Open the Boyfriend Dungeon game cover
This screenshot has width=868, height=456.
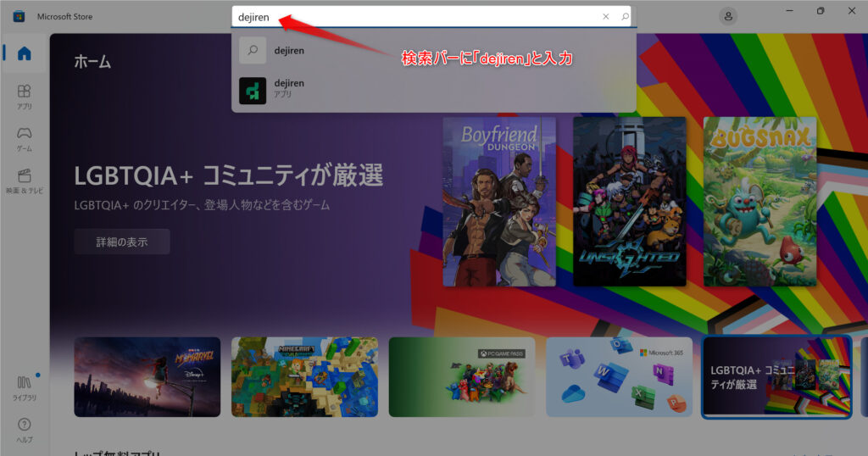(x=499, y=202)
